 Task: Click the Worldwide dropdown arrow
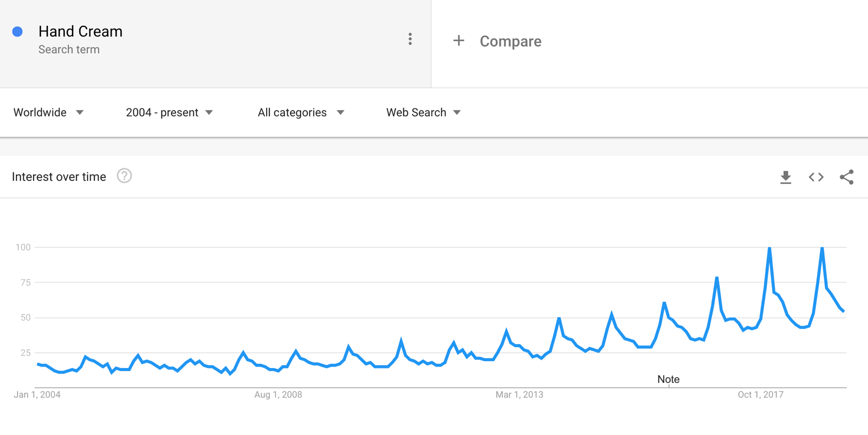click(x=80, y=113)
